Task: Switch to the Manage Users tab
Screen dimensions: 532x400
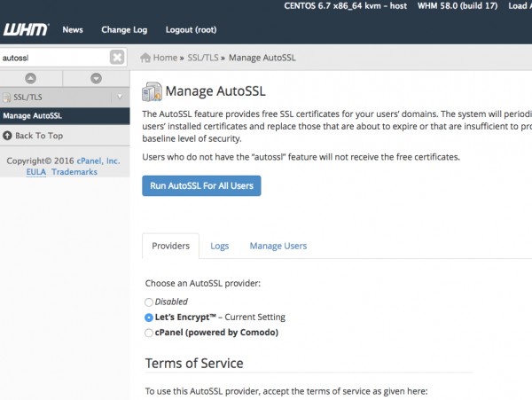Action: [x=278, y=246]
